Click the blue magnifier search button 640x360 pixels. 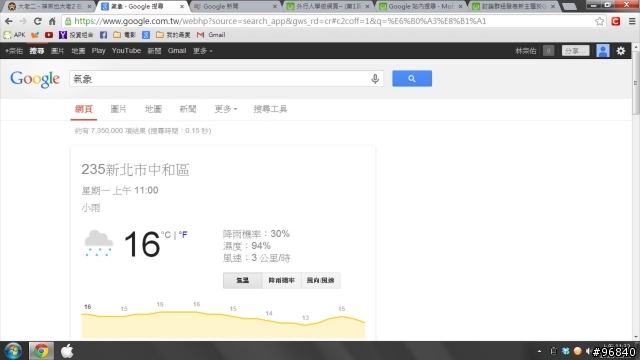(412, 78)
